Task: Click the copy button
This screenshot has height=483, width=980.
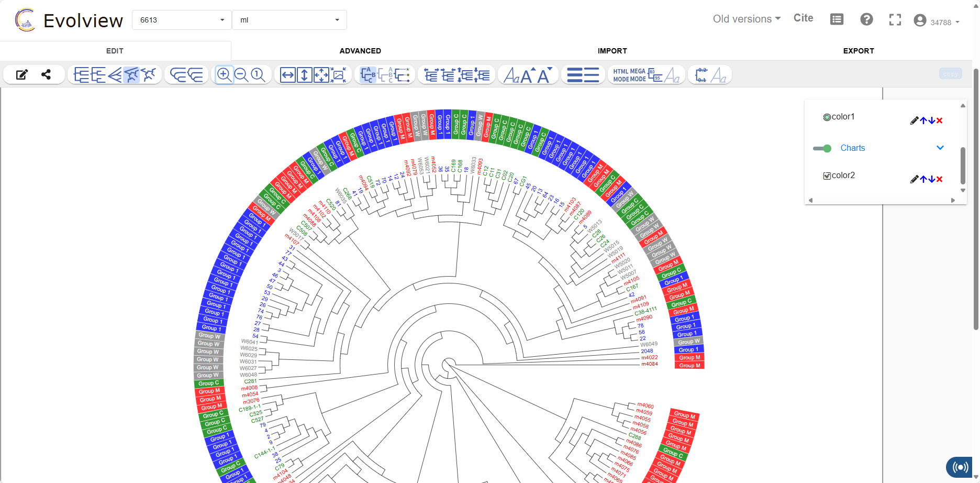Action: coord(951,74)
